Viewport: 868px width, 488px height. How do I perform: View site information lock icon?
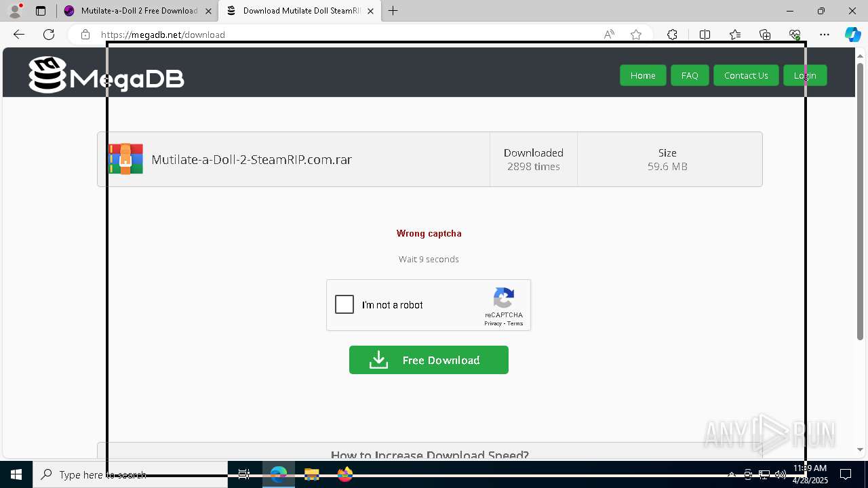tap(85, 35)
